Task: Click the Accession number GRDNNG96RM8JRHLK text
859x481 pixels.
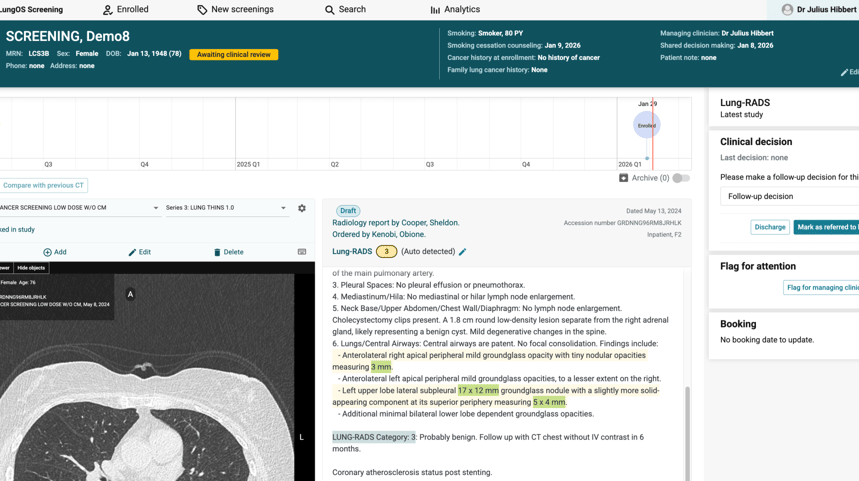Action: click(622, 223)
